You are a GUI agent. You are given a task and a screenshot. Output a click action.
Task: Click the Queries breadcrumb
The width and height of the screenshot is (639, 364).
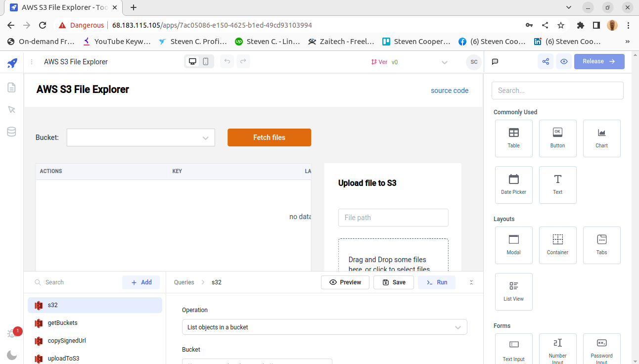(x=184, y=282)
